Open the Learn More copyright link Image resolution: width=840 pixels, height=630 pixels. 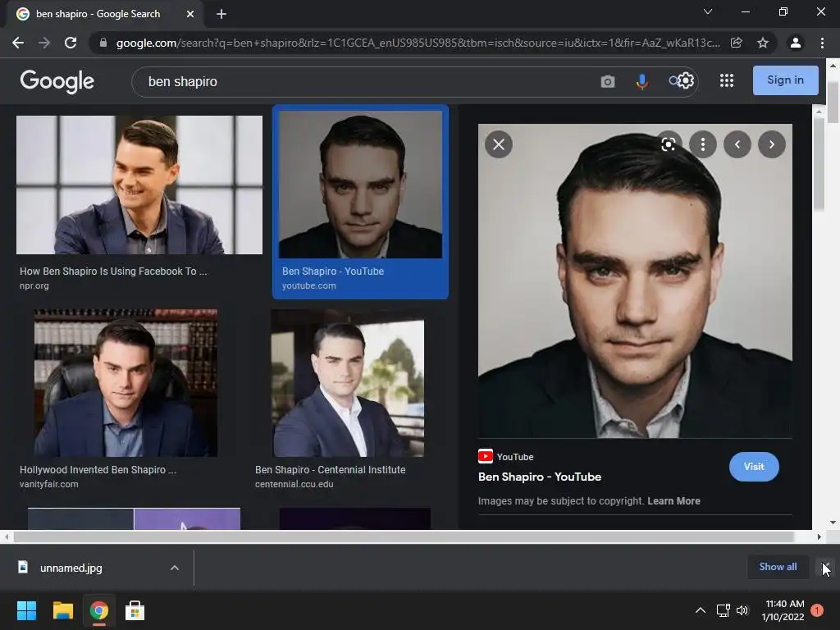tap(673, 501)
